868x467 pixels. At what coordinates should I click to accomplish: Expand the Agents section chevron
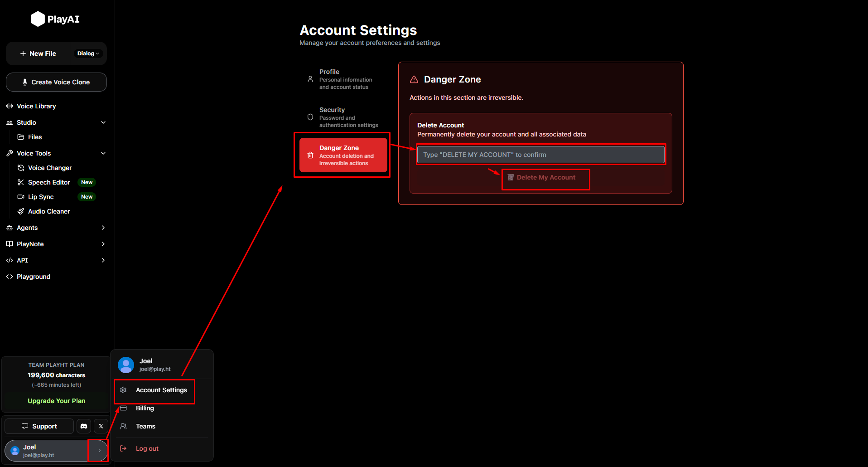103,228
